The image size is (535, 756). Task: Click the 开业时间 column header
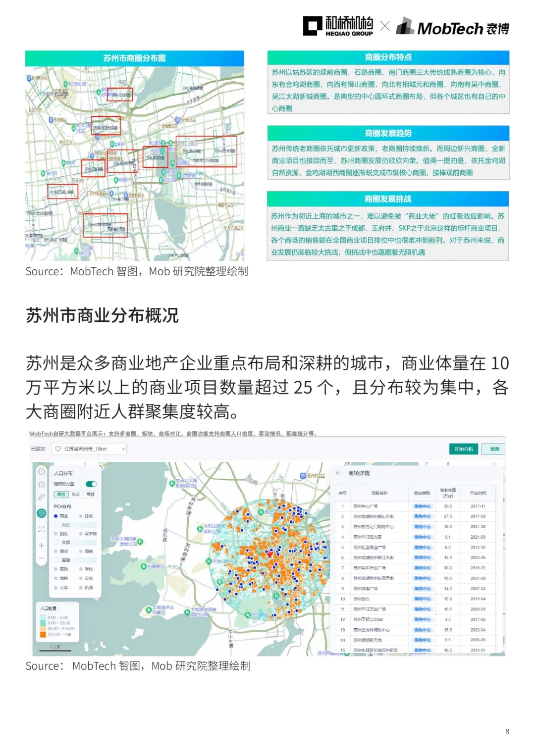478,493
